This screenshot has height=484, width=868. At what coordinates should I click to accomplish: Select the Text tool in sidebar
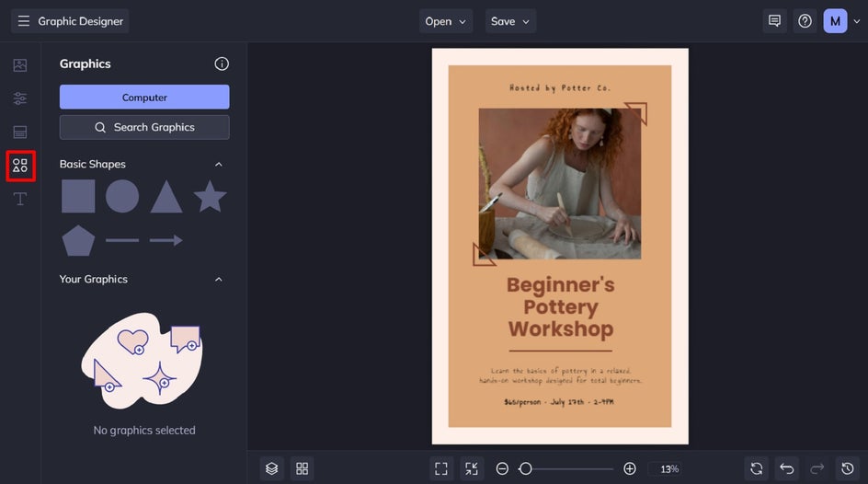20,199
